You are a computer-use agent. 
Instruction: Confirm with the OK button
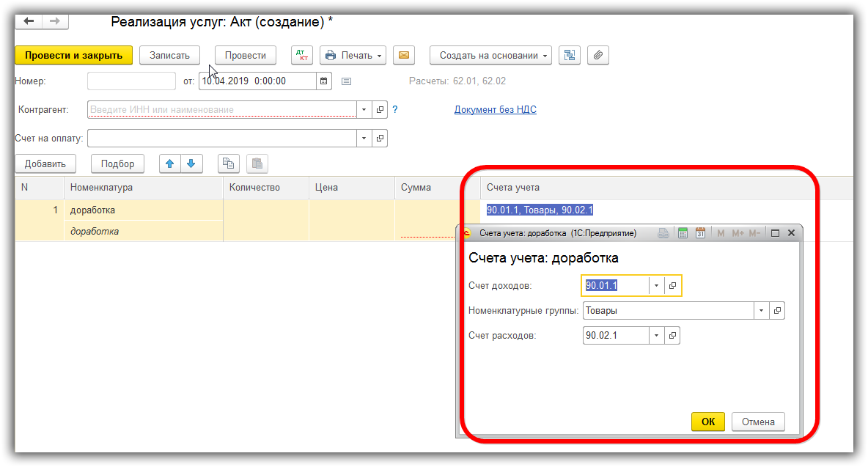(708, 422)
